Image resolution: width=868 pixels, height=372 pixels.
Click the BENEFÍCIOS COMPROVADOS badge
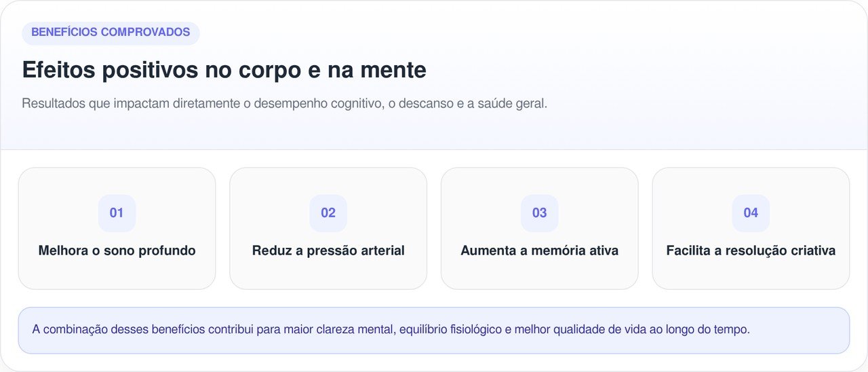coord(111,33)
